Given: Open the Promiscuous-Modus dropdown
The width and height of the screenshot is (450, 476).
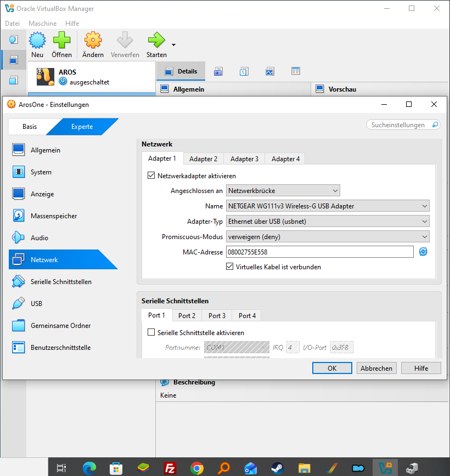Looking at the screenshot, I should 328,237.
